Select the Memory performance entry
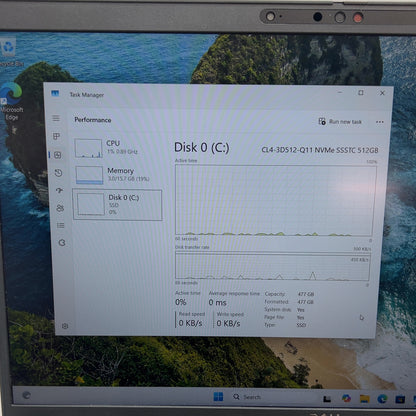The width and height of the screenshot is (416, 416). [x=117, y=175]
